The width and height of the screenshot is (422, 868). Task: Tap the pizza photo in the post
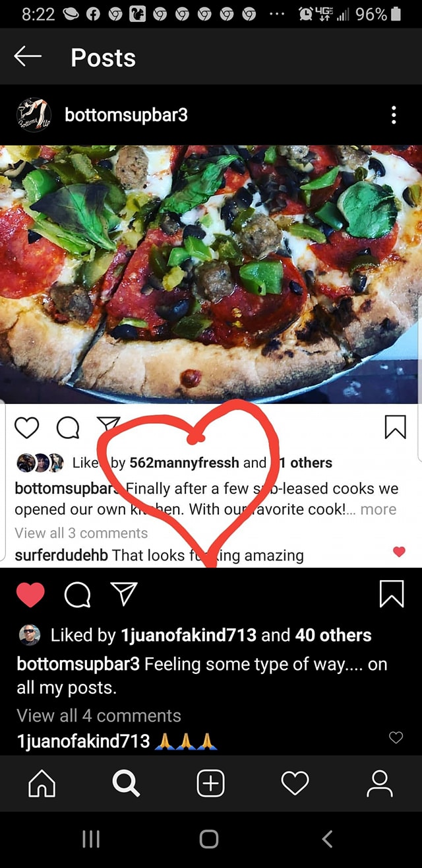[x=211, y=274]
